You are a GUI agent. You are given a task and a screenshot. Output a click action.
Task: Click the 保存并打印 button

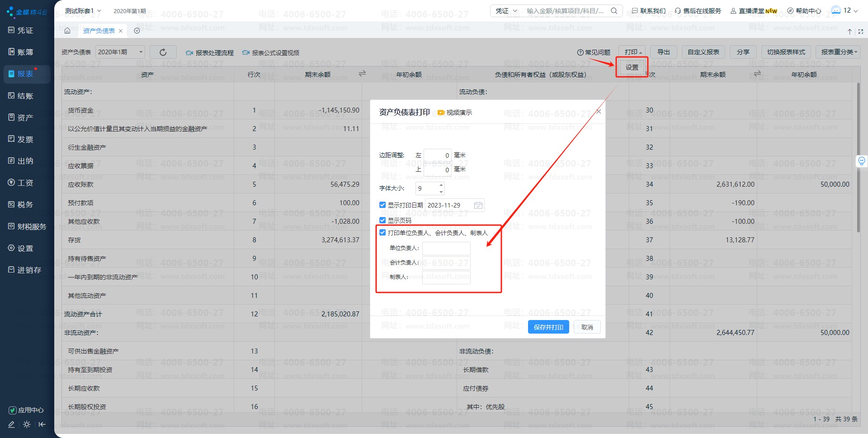[548, 327]
